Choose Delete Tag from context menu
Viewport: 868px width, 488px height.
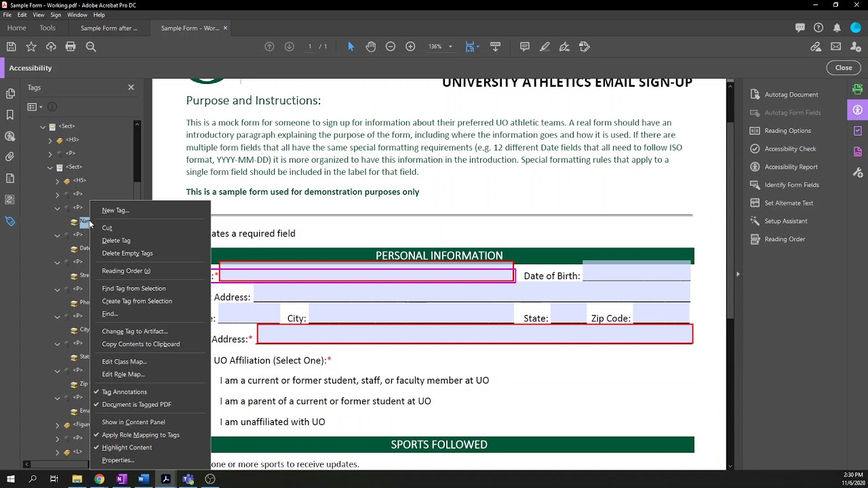click(x=116, y=241)
